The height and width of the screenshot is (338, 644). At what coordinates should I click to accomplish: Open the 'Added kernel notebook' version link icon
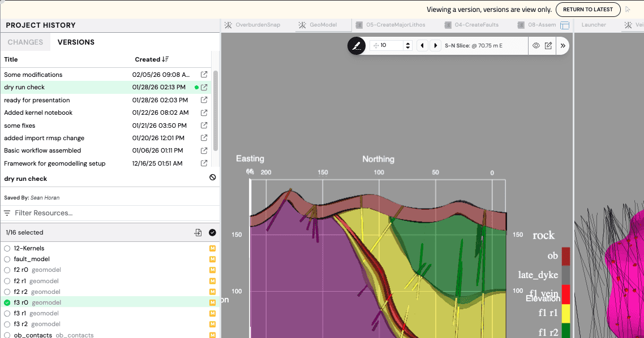pos(204,112)
